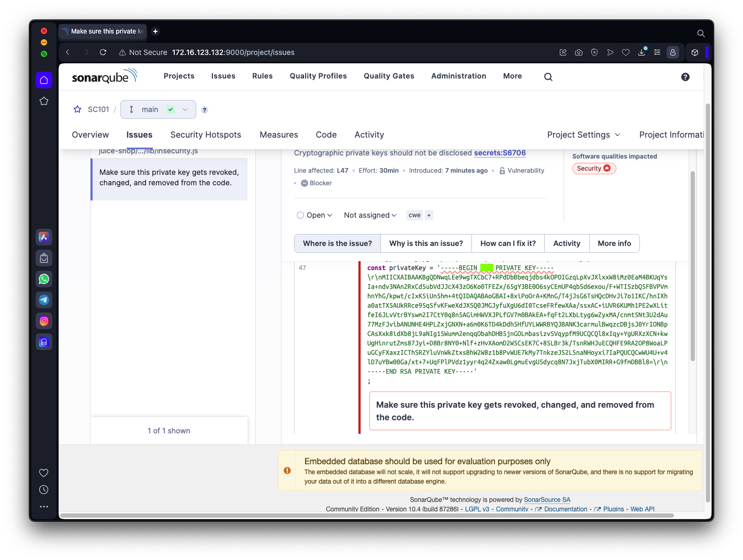
Task: Open the secrets:S6706 rule link
Action: coord(500,153)
